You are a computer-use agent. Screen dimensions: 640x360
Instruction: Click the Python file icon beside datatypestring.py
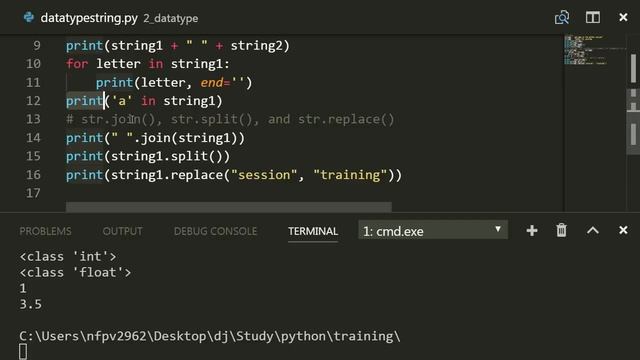29,18
